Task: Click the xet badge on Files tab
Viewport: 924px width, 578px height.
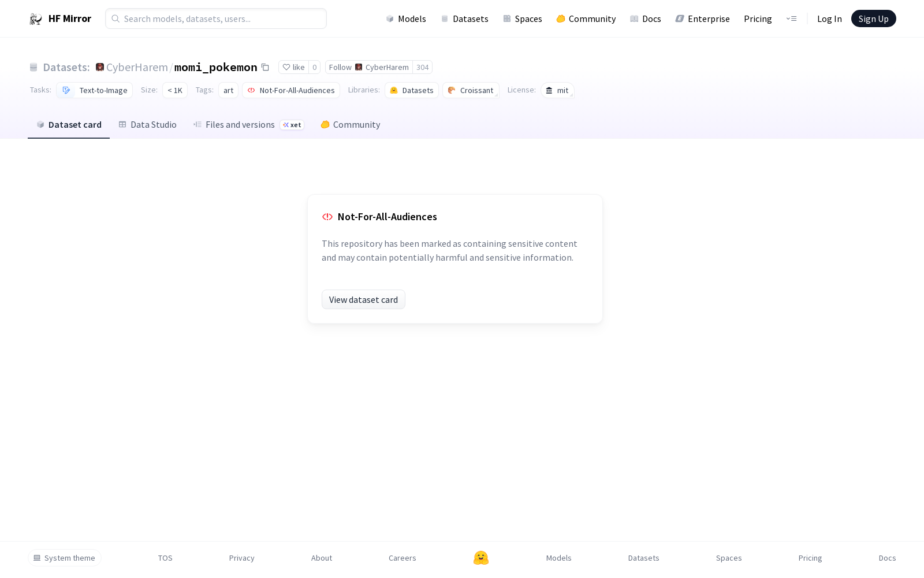Action: click(x=292, y=125)
